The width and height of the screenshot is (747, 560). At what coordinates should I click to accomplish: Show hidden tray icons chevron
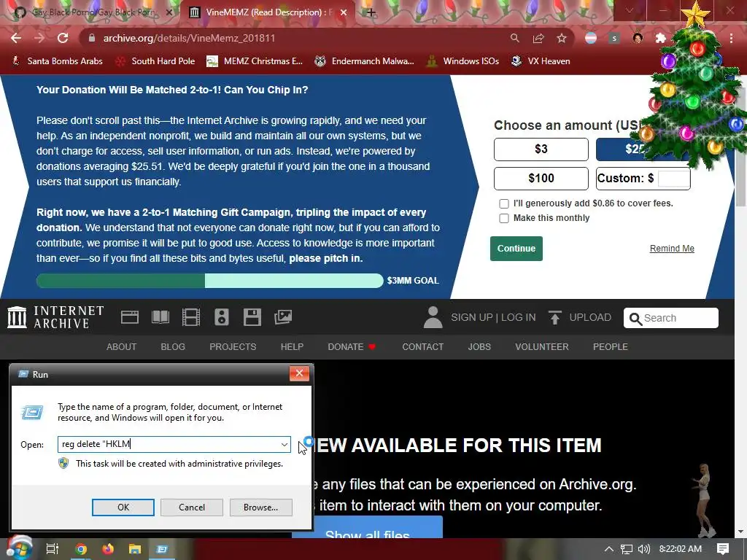click(x=609, y=549)
